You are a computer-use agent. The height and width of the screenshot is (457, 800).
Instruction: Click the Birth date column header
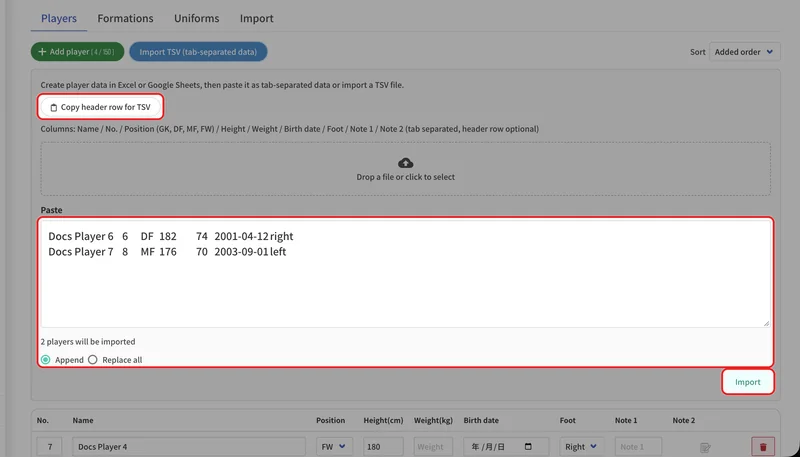click(x=481, y=420)
